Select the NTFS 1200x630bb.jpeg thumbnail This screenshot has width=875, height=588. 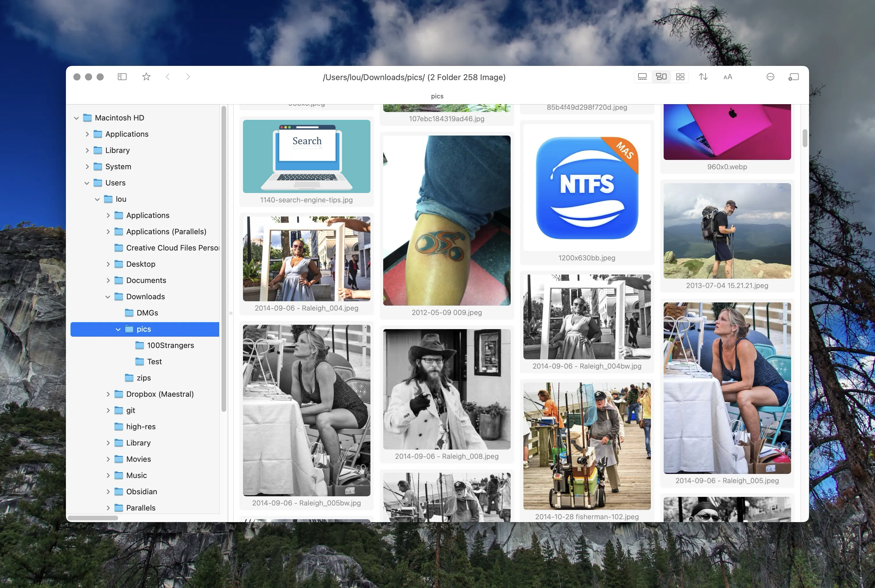point(587,187)
